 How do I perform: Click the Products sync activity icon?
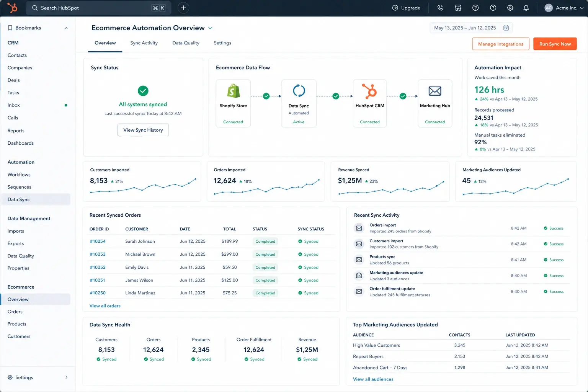359,260
